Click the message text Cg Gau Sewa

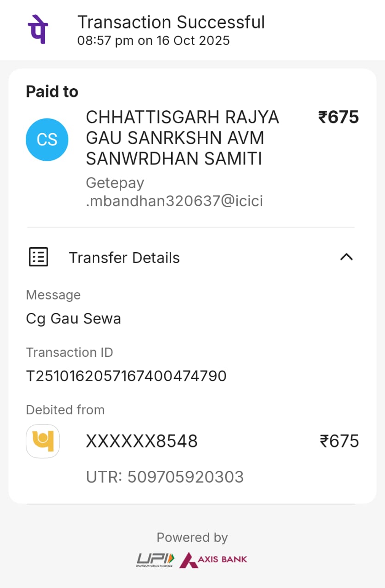pyautogui.click(x=73, y=318)
